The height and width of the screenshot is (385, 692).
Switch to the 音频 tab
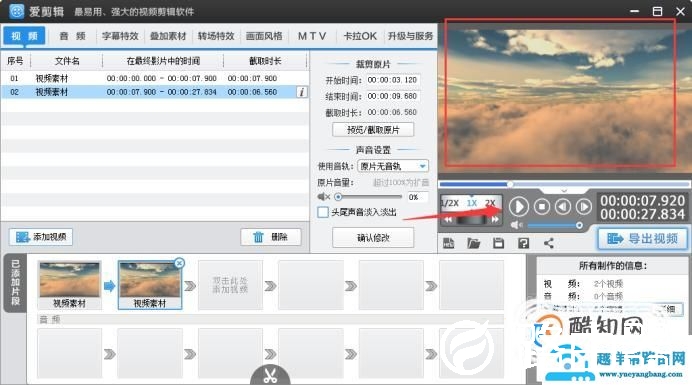point(72,36)
